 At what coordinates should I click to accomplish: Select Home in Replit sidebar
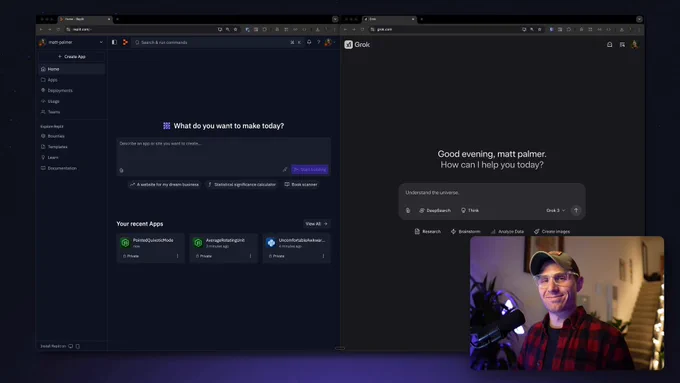coord(72,69)
